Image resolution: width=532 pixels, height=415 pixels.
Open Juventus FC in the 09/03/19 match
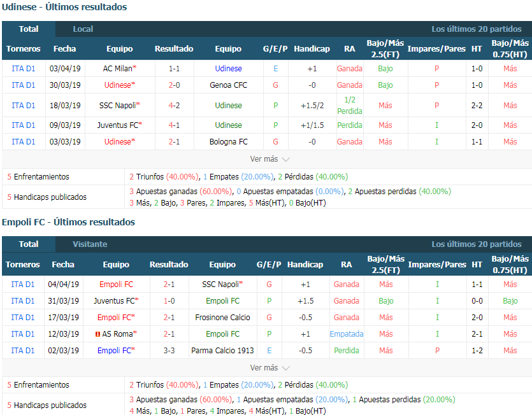pos(118,125)
